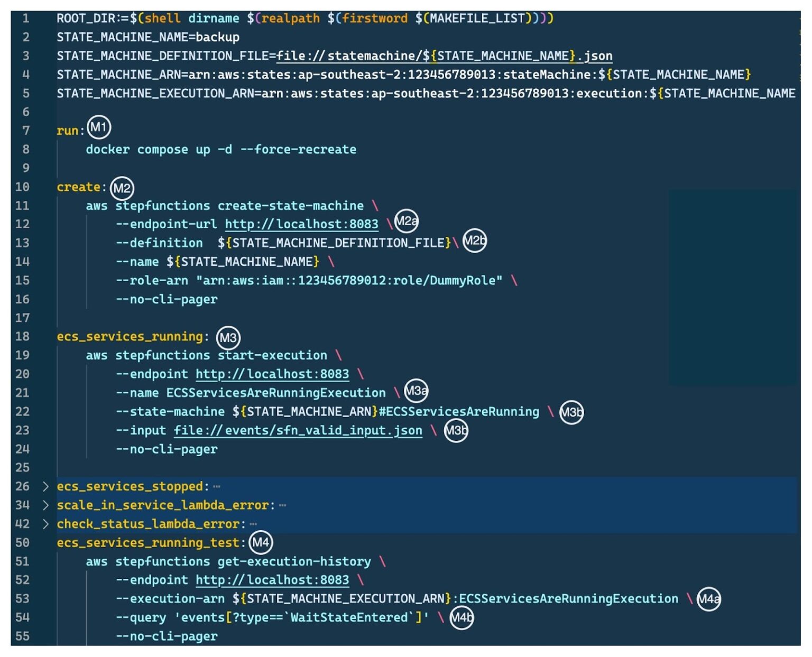Screen dimensions: 812x657
Task: Expand the folded scale_in_service_lambda_error block
Action: click(45, 505)
